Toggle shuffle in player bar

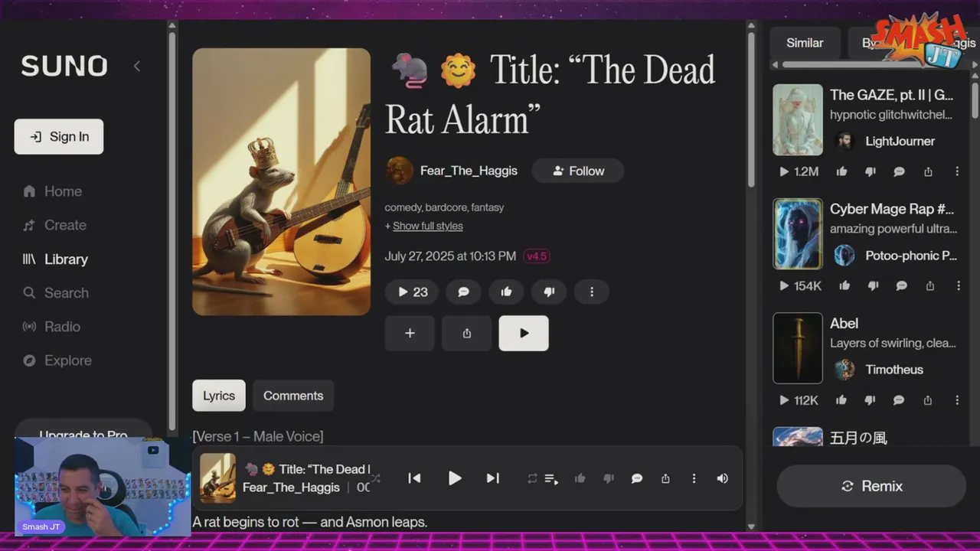click(375, 478)
